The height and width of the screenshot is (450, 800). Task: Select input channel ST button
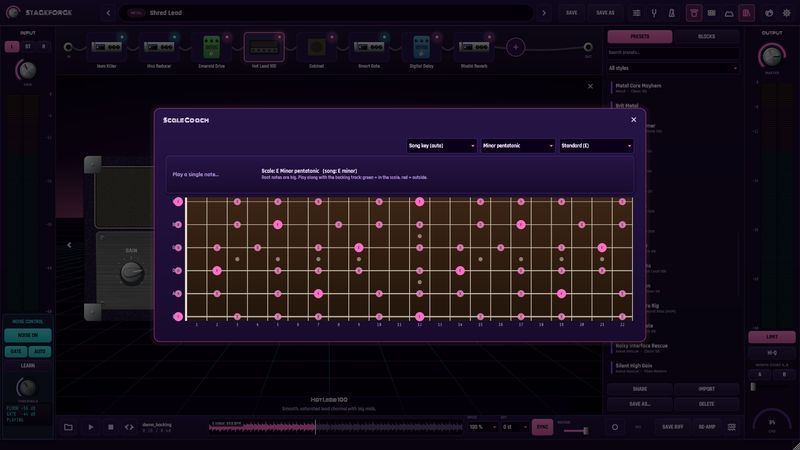click(28, 46)
